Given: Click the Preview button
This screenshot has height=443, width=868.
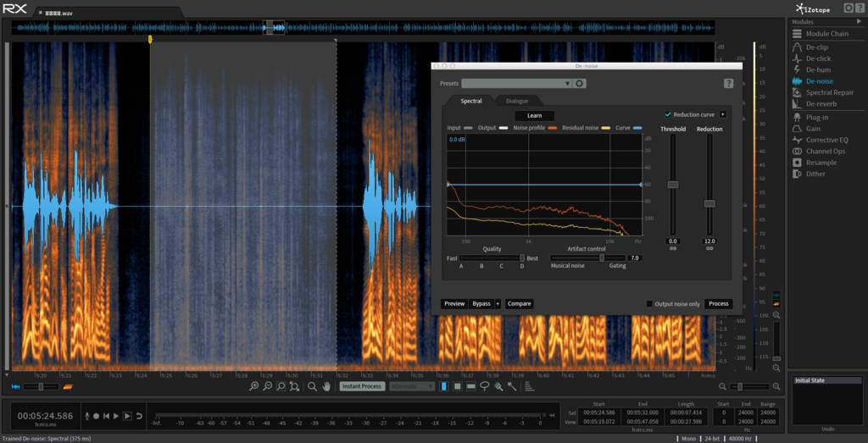Looking at the screenshot, I should [454, 303].
